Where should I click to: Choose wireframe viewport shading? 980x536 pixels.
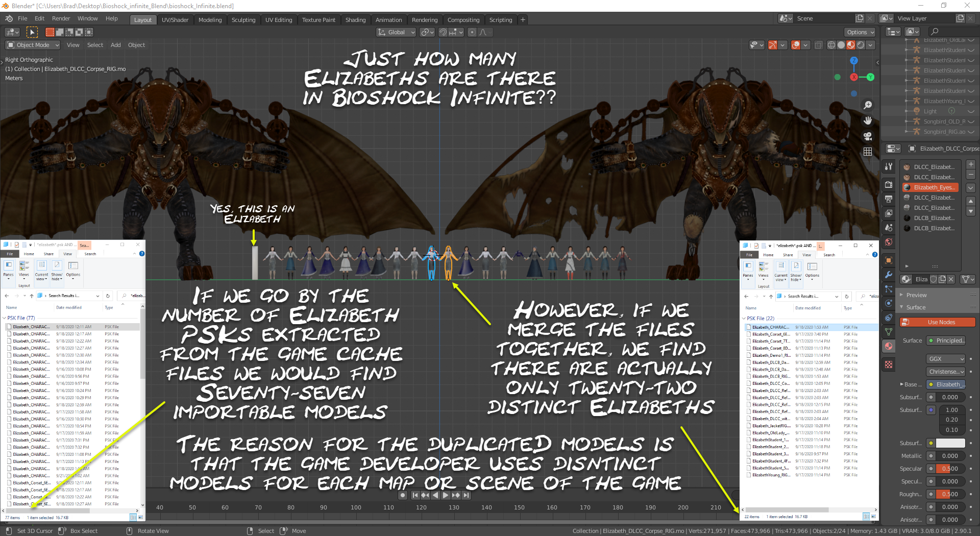click(x=831, y=45)
